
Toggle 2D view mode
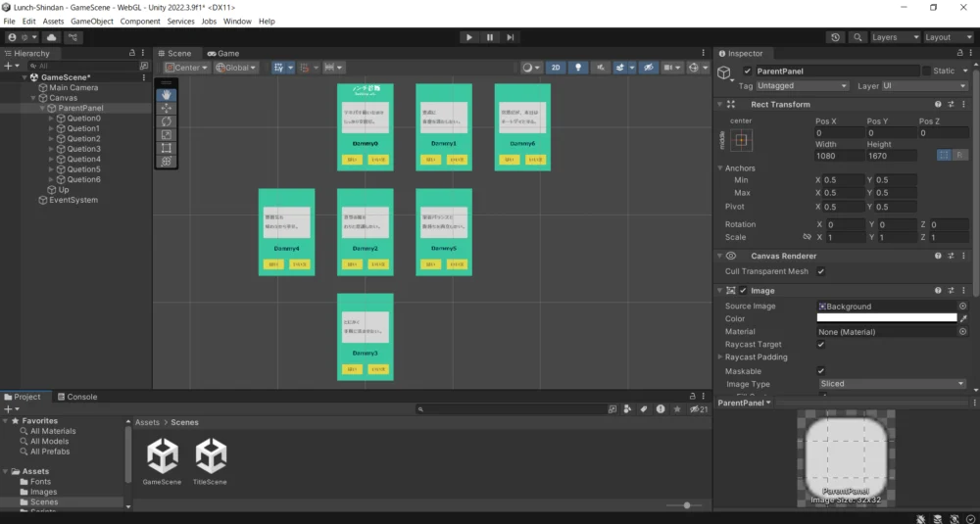[x=556, y=68]
